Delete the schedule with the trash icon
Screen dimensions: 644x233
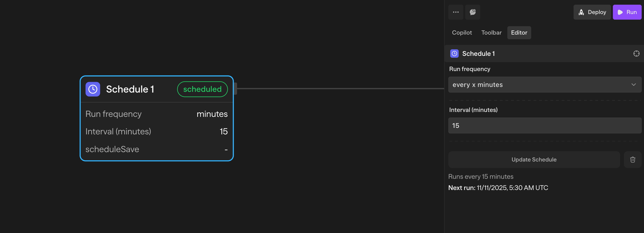[x=633, y=160]
